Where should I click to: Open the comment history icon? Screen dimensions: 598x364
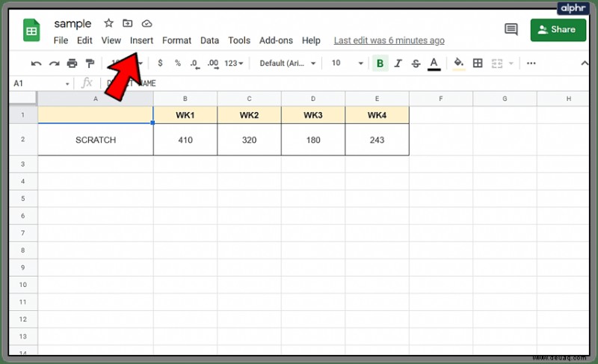(511, 29)
